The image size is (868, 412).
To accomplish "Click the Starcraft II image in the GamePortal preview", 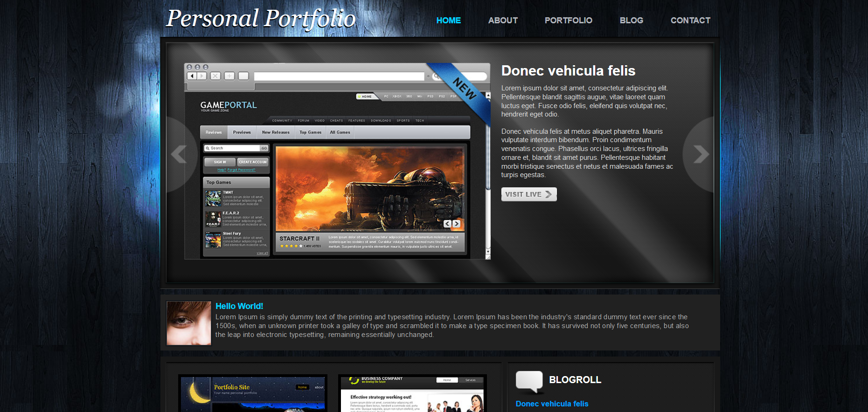I will 370,189.
